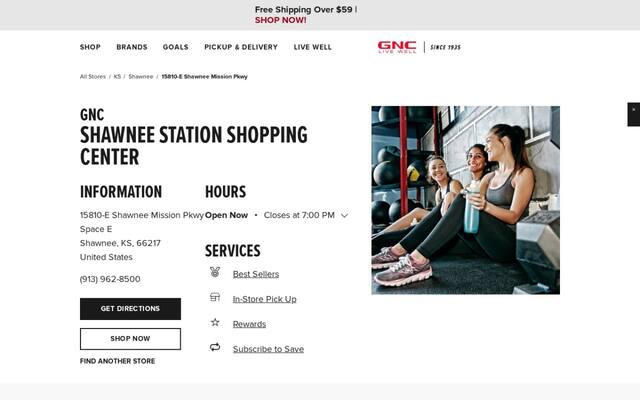The image size is (640, 400).
Task: Click the Free Shipping Over $59 banner text
Action: point(304,9)
